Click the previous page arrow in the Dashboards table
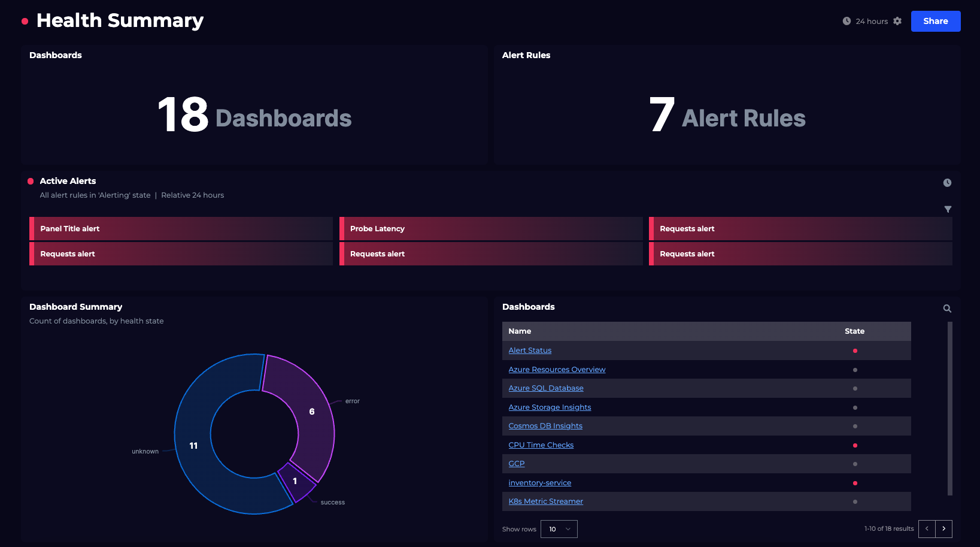 926,528
